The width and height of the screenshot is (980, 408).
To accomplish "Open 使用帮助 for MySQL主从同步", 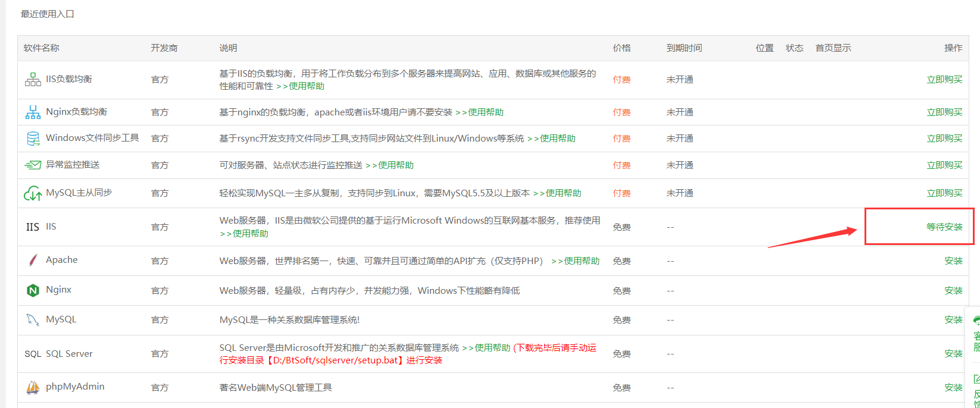I will click(x=557, y=193).
